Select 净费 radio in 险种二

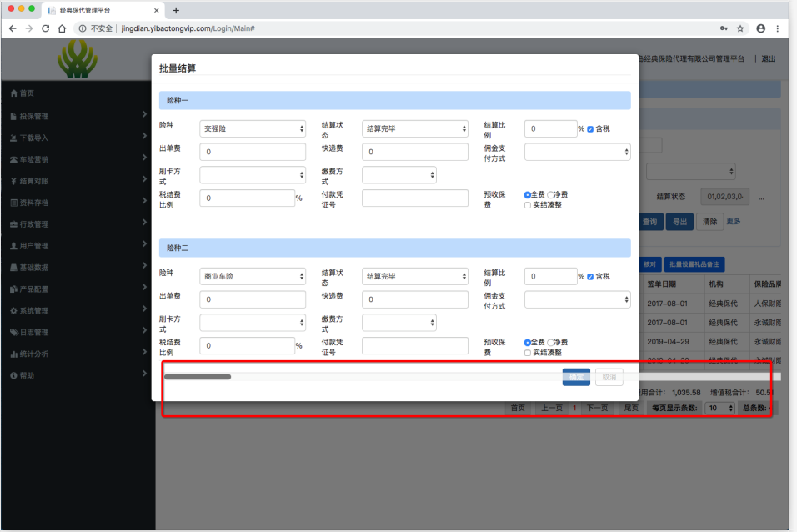click(550, 342)
